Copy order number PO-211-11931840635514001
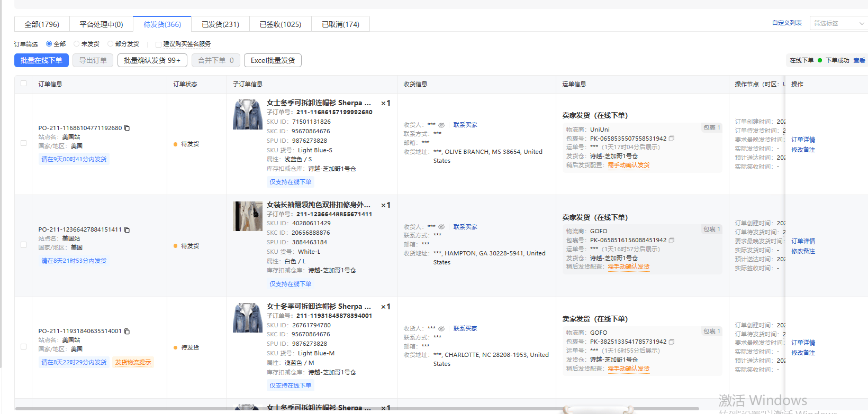868x414 pixels. click(127, 332)
